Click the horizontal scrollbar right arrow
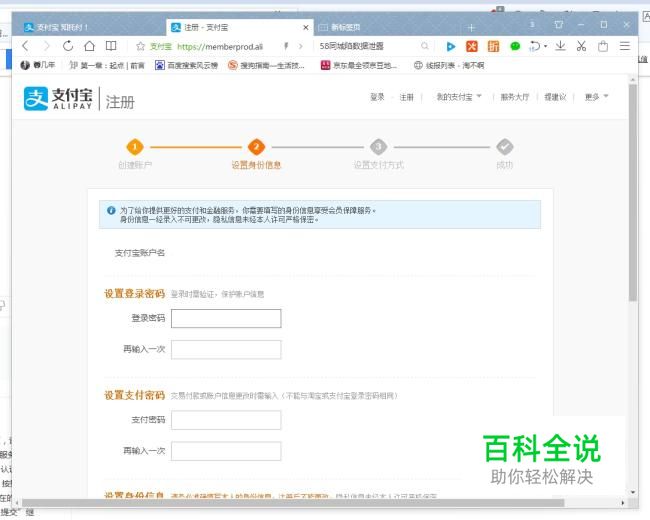 623,503
